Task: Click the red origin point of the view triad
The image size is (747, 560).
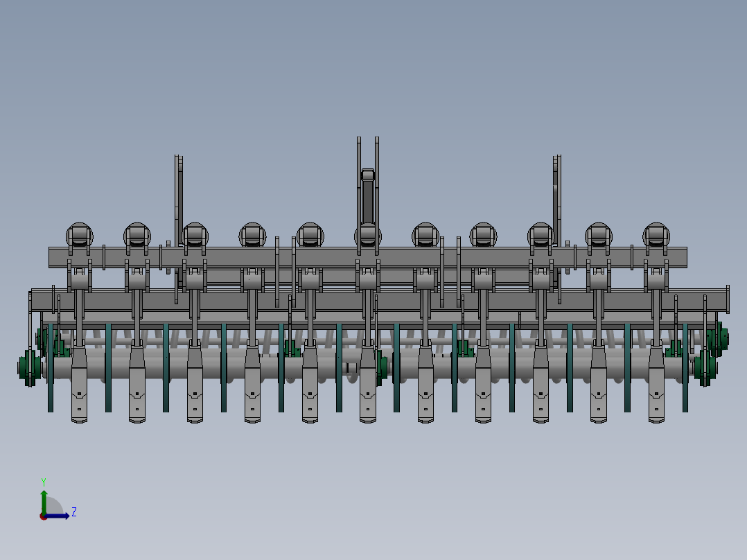Action: pos(43,516)
